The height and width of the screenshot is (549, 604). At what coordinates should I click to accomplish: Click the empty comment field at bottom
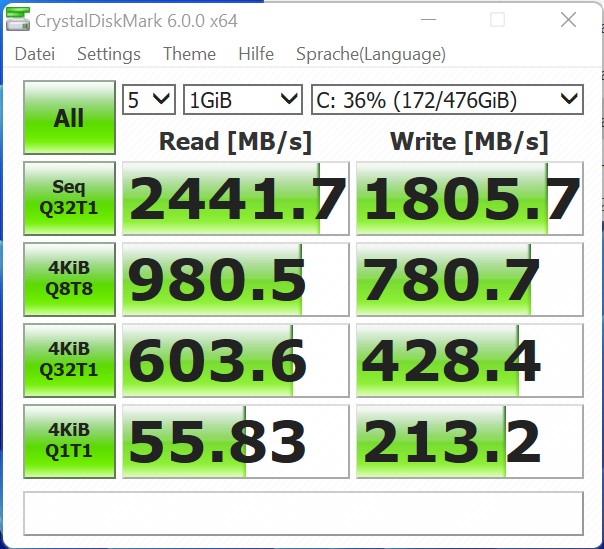coord(304,513)
